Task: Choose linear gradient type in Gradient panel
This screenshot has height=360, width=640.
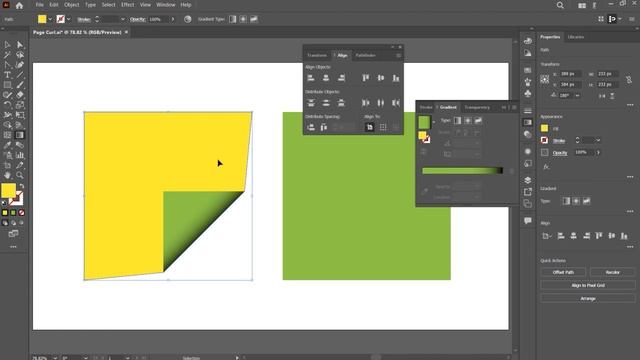Action: (458, 120)
